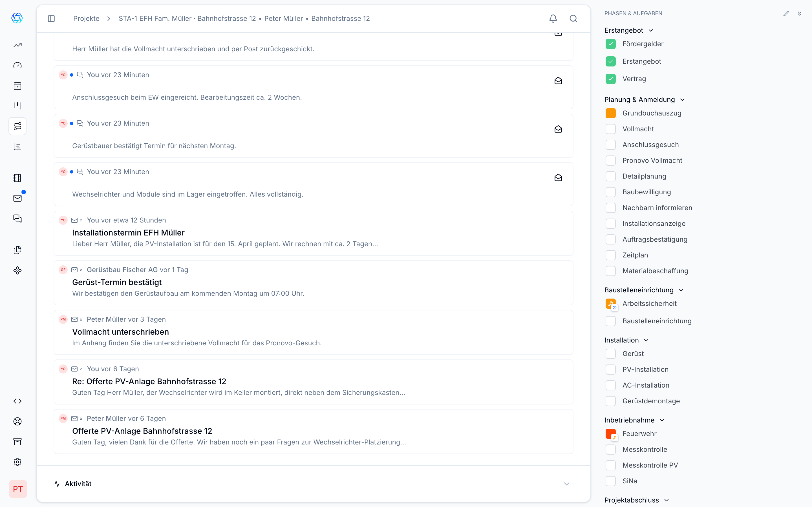Expand the Aktivität section
The width and height of the screenshot is (812, 507).
tap(566, 484)
